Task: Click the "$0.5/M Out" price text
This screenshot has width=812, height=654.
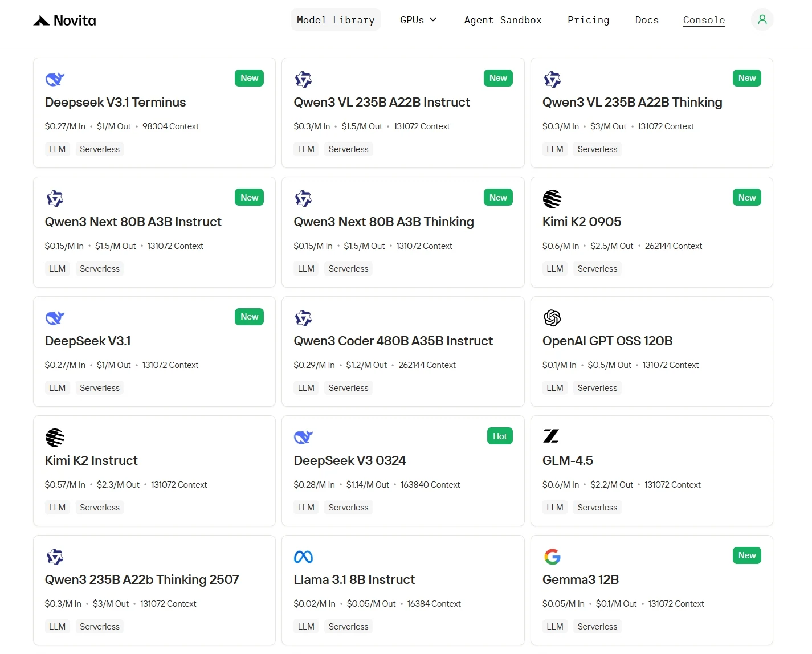Action: tap(609, 365)
